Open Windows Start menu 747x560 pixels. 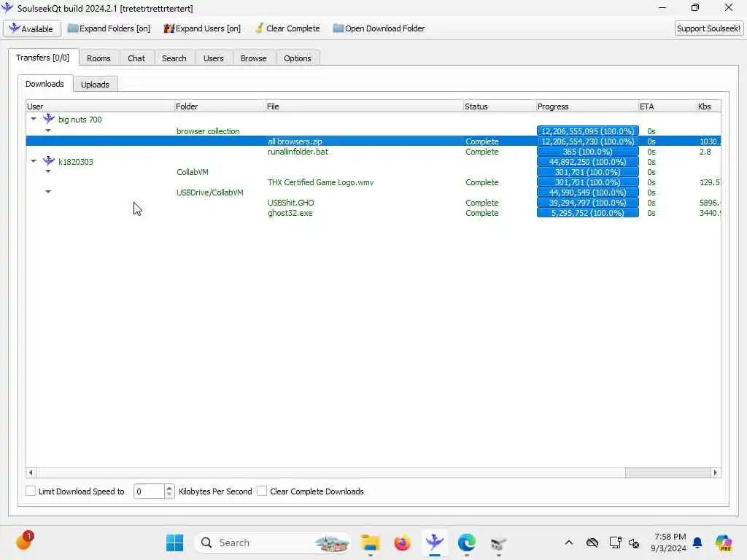[x=175, y=542]
